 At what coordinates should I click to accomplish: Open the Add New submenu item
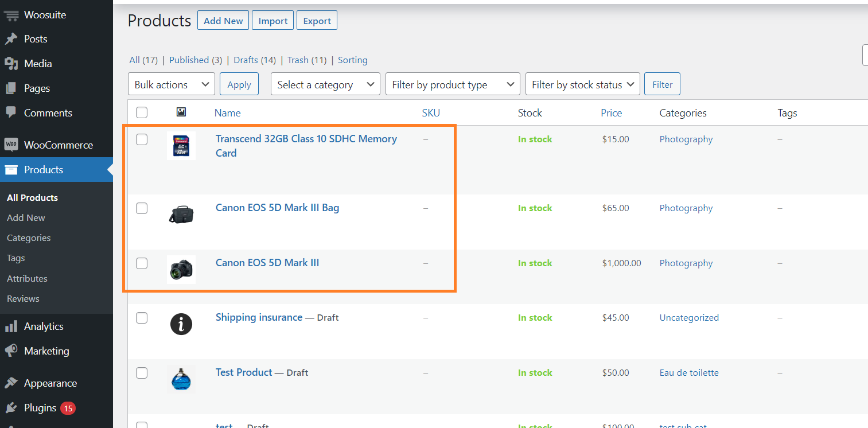coord(26,218)
